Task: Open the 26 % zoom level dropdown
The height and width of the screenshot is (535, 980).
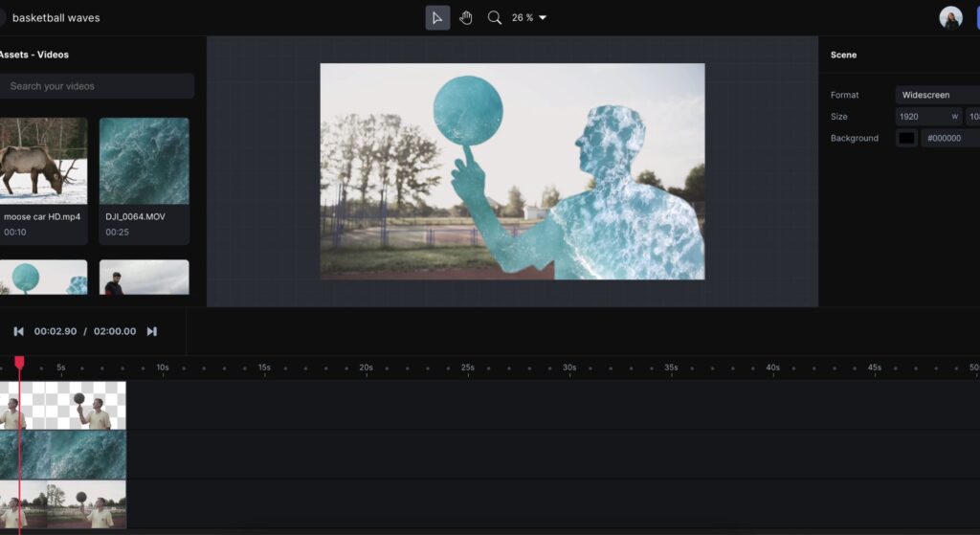Action: click(529, 18)
